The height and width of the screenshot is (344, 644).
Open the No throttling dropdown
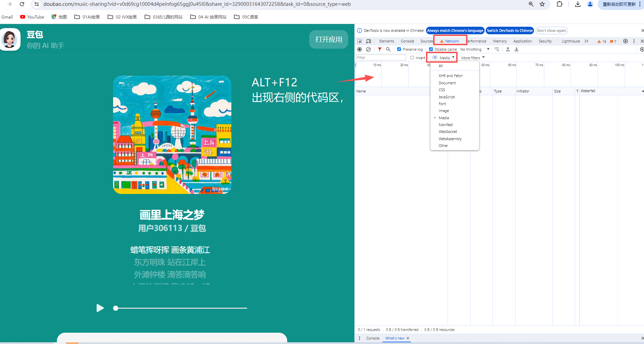point(475,49)
